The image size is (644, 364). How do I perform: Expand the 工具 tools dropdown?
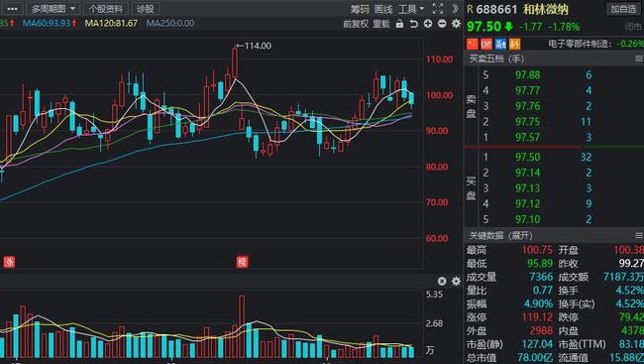411,9
